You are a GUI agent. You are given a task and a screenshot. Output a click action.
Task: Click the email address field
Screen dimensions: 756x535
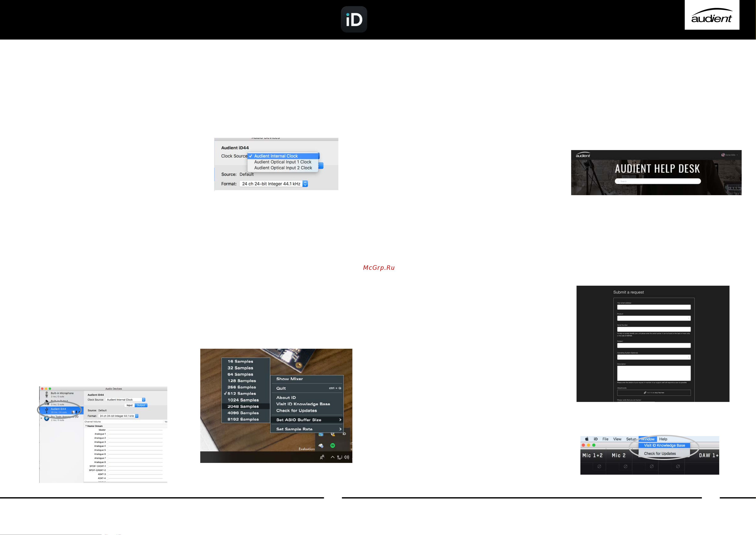pyautogui.click(x=654, y=307)
